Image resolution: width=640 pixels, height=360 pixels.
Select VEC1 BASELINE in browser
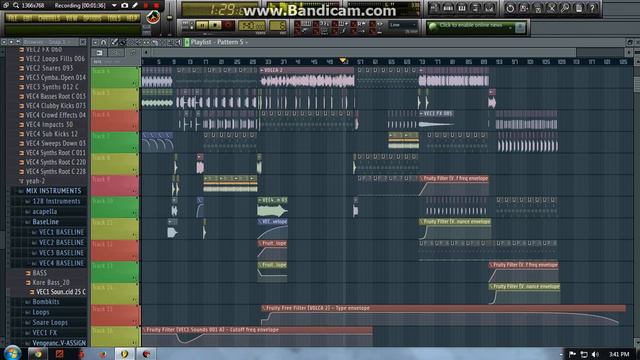point(61,232)
